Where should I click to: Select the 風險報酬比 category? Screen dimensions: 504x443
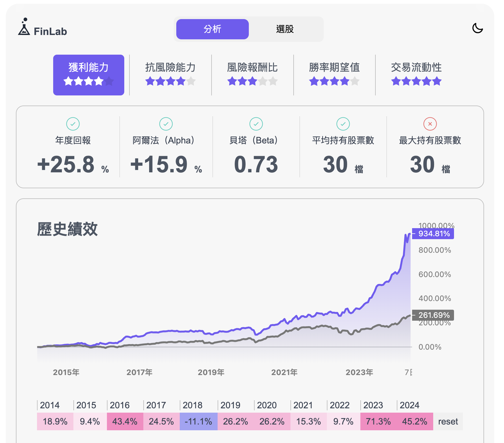[x=252, y=74]
